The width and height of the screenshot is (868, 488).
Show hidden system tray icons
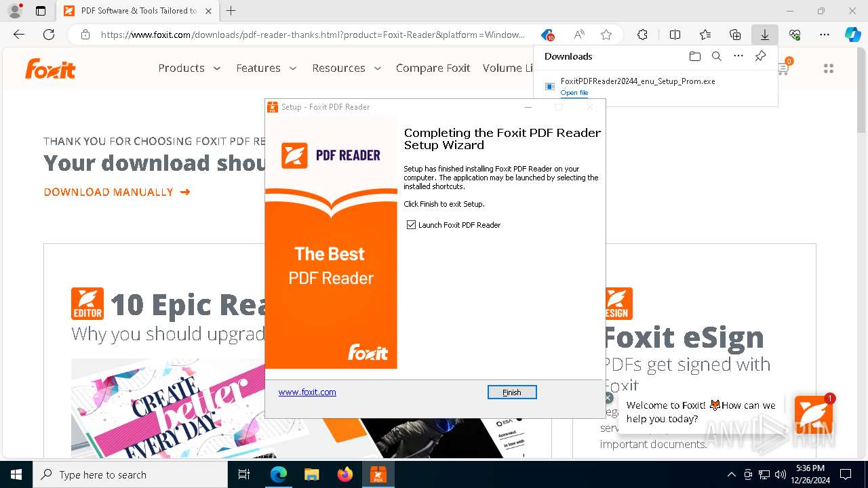731,474
